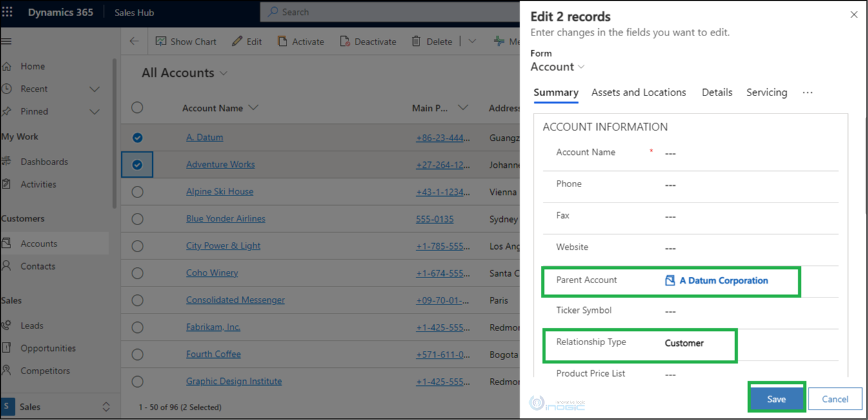The height and width of the screenshot is (420, 868).
Task: Click the Dashboards icon in the sidebar
Action: pos(7,161)
